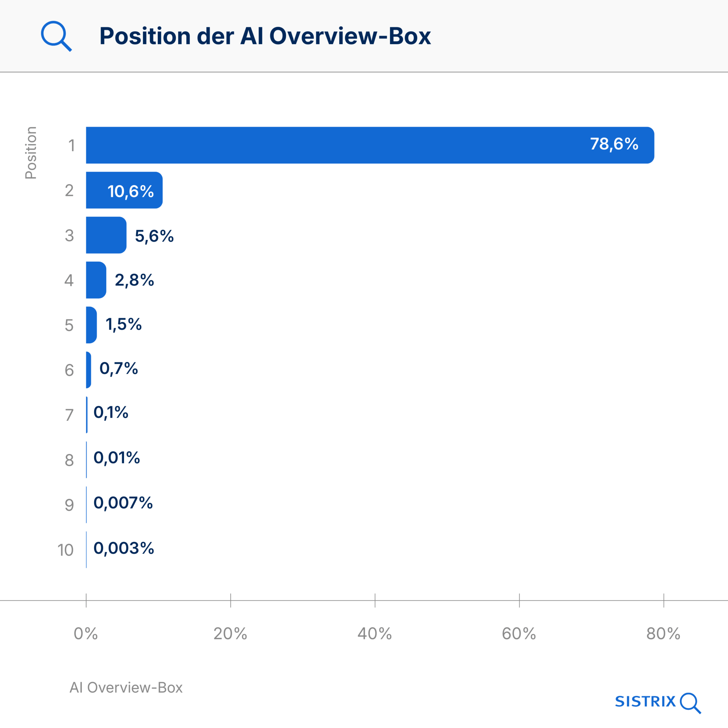This screenshot has width=728, height=728.
Task: Click the blue magnifier icon beside the title
Action: 56,36
